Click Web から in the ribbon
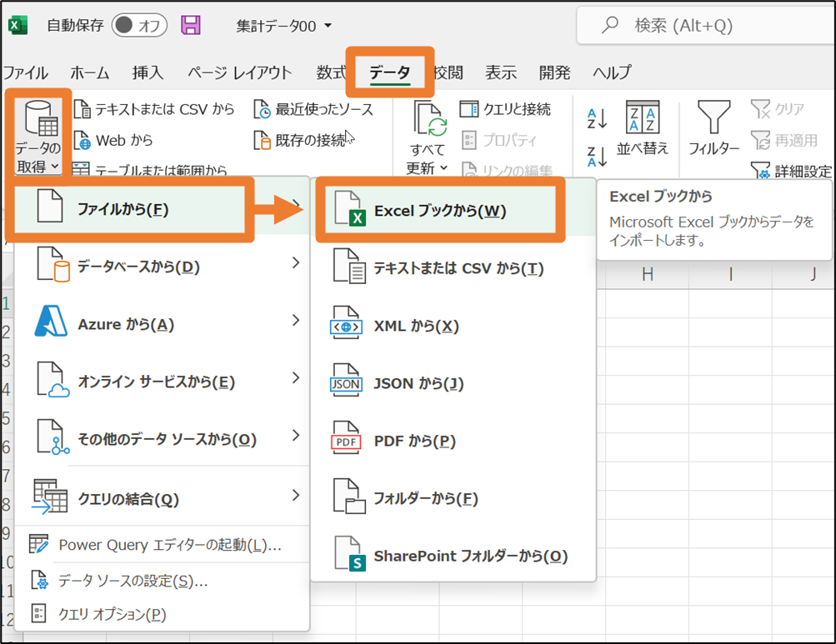This screenshot has height=644, width=836. tap(113, 140)
